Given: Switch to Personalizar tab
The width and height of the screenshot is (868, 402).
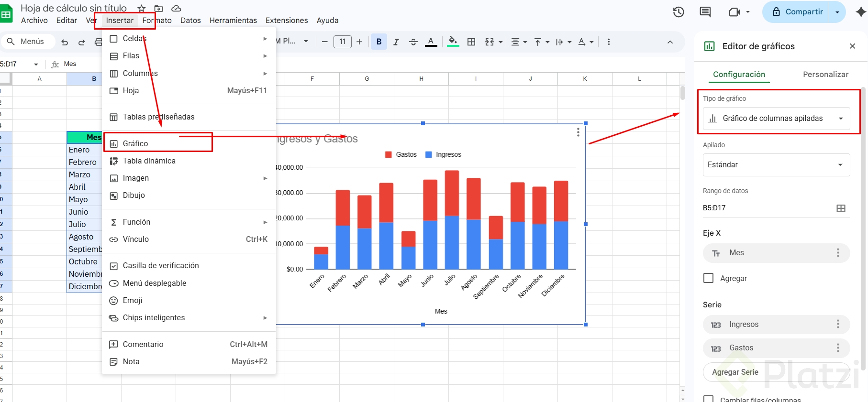Looking at the screenshot, I should click(825, 75).
